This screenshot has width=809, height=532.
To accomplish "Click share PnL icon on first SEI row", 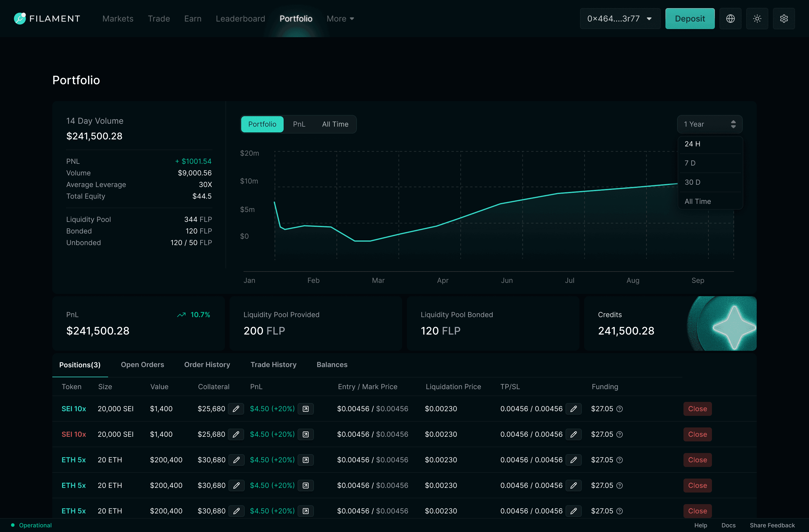I will (x=306, y=409).
